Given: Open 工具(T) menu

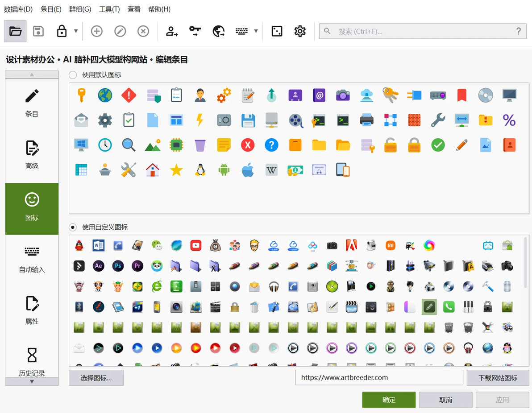Looking at the screenshot, I should tap(109, 9).
